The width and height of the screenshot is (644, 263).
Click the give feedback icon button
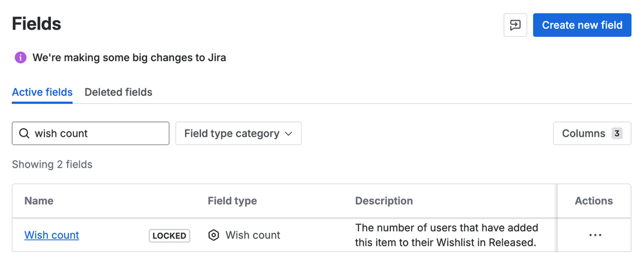pyautogui.click(x=515, y=25)
